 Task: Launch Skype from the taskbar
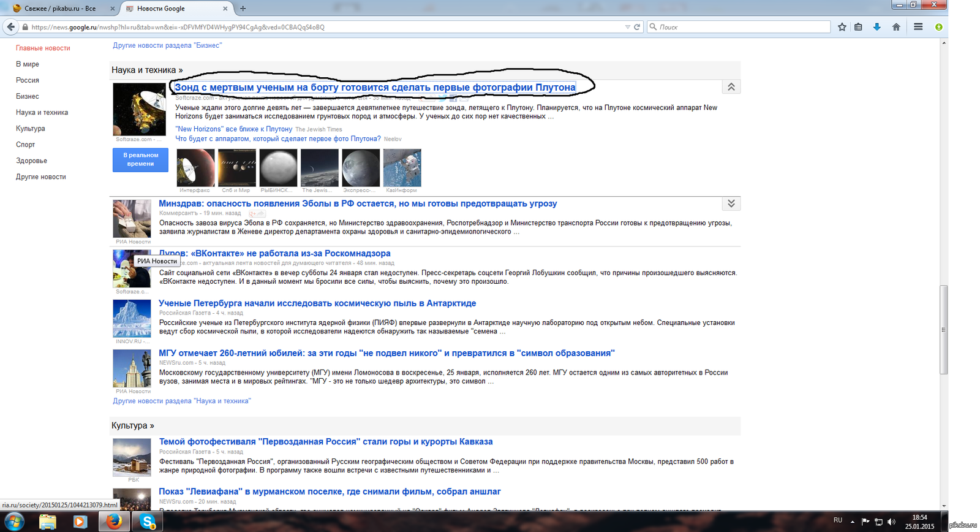(148, 522)
